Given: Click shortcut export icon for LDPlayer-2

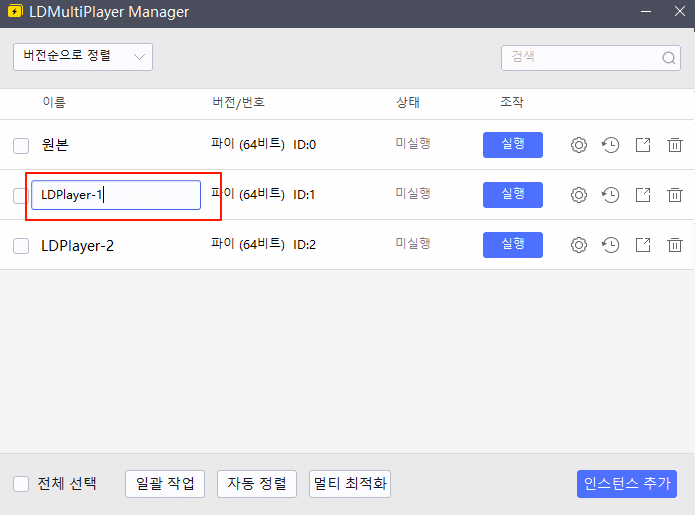Looking at the screenshot, I should (643, 245).
